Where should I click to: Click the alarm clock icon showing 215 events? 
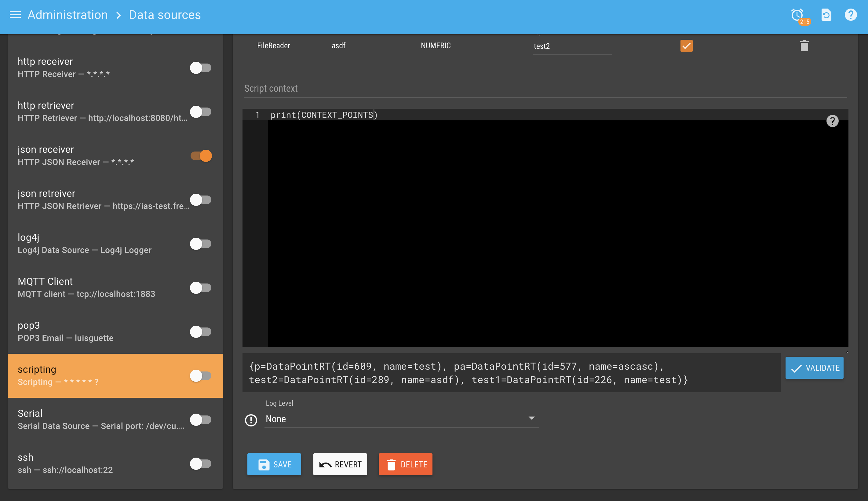[797, 15]
